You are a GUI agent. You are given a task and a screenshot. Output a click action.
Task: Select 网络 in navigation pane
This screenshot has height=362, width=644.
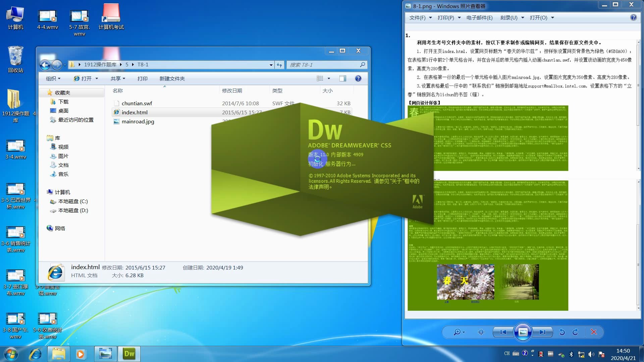pos(60,228)
